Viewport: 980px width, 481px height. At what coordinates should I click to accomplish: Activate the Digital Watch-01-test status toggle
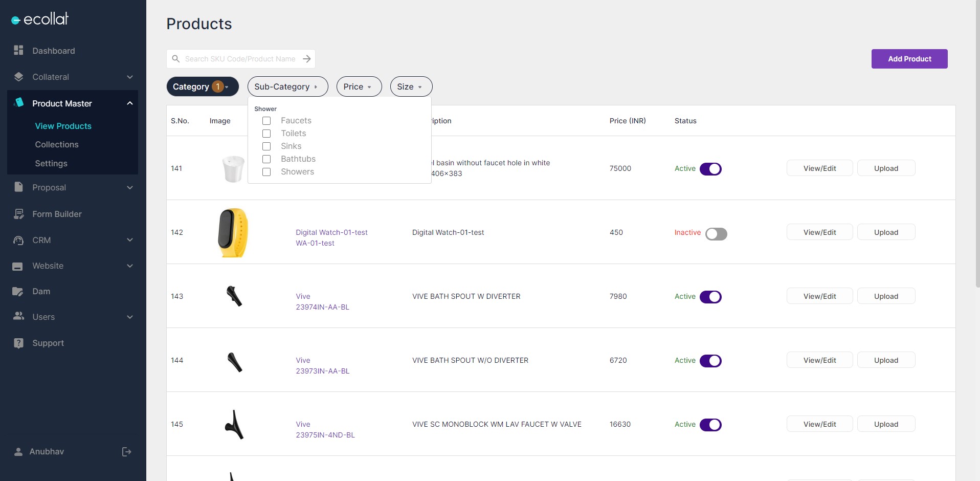[x=715, y=234]
